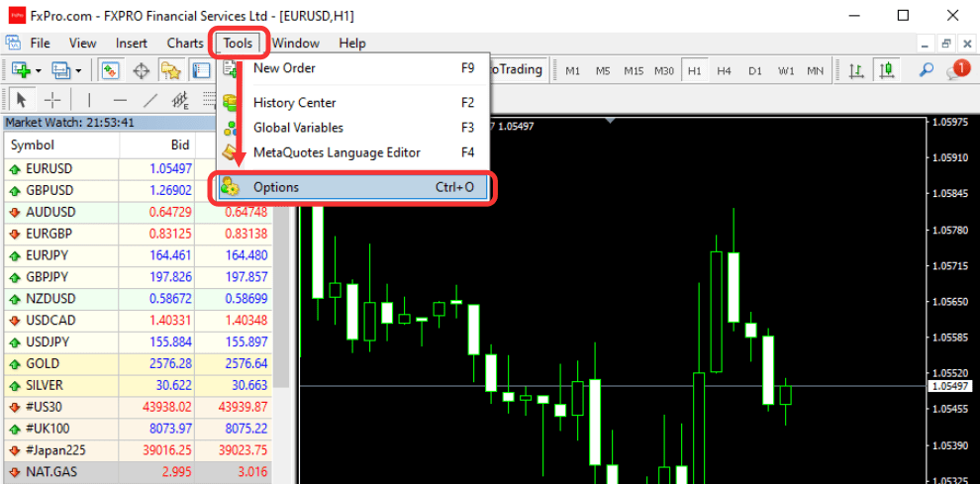The height and width of the screenshot is (484, 980).
Task: Choose Options in the Tools menu
Action: [x=353, y=186]
